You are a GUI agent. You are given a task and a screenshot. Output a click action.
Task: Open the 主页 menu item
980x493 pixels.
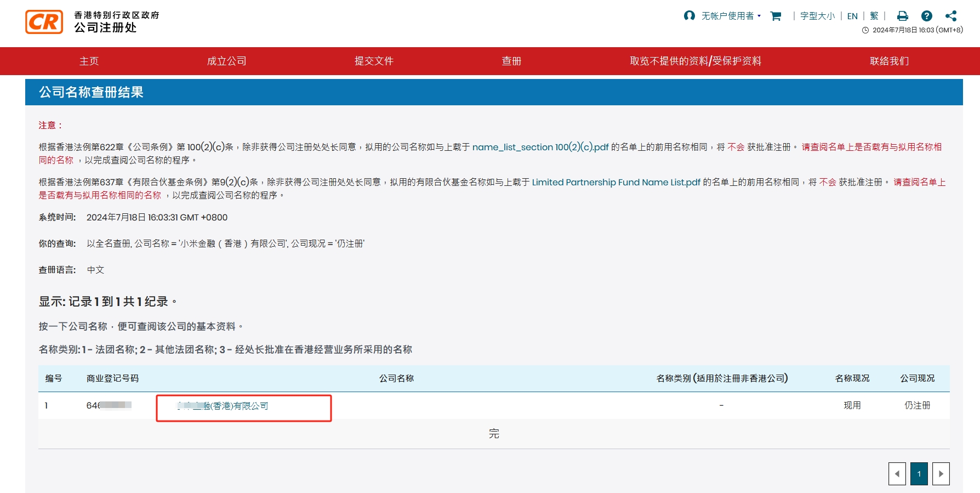[89, 61]
